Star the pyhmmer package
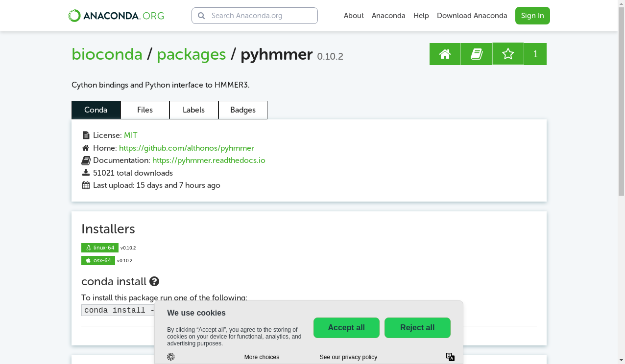 pos(508,54)
